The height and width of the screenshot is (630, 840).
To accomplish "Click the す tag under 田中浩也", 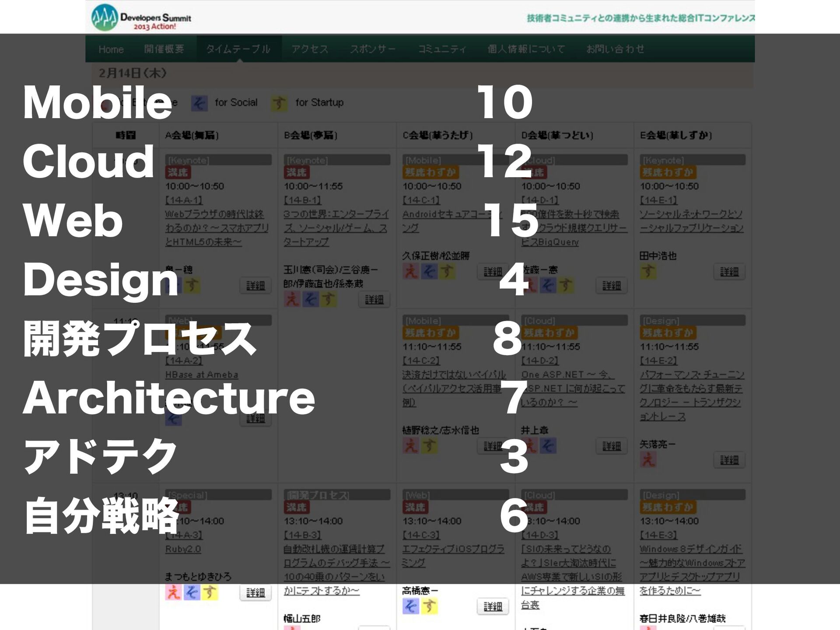I will click(x=648, y=271).
